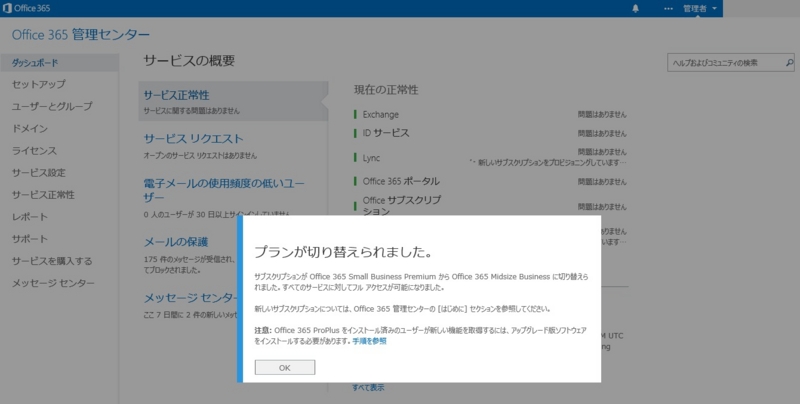This screenshot has width=800, height=404.
Task: Open ユーザーとグループ in the sidebar
Action: (x=52, y=106)
